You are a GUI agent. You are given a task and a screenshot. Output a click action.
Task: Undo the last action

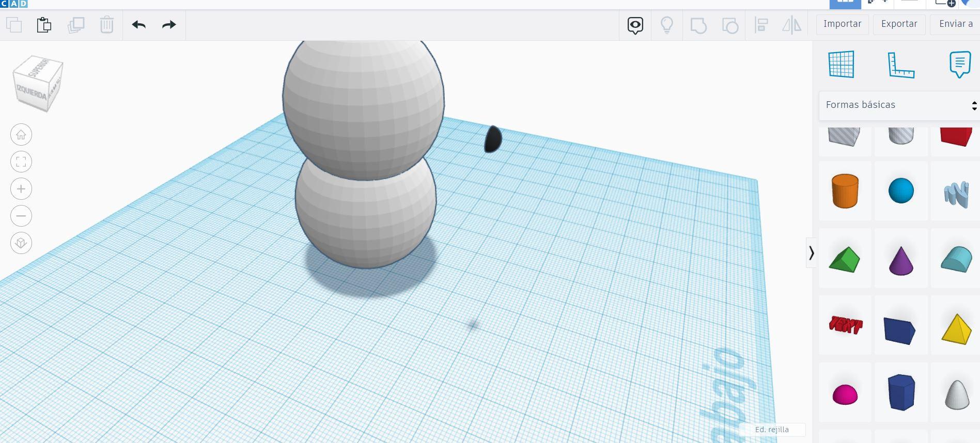139,25
